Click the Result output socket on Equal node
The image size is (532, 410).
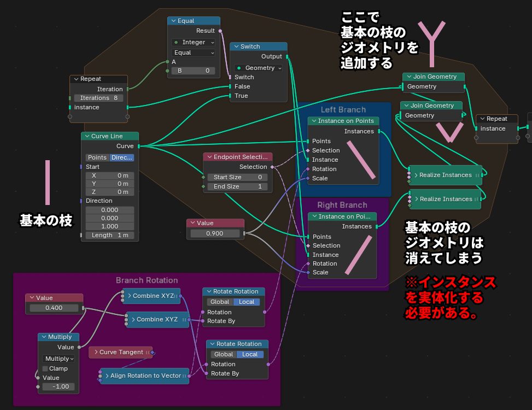point(221,31)
